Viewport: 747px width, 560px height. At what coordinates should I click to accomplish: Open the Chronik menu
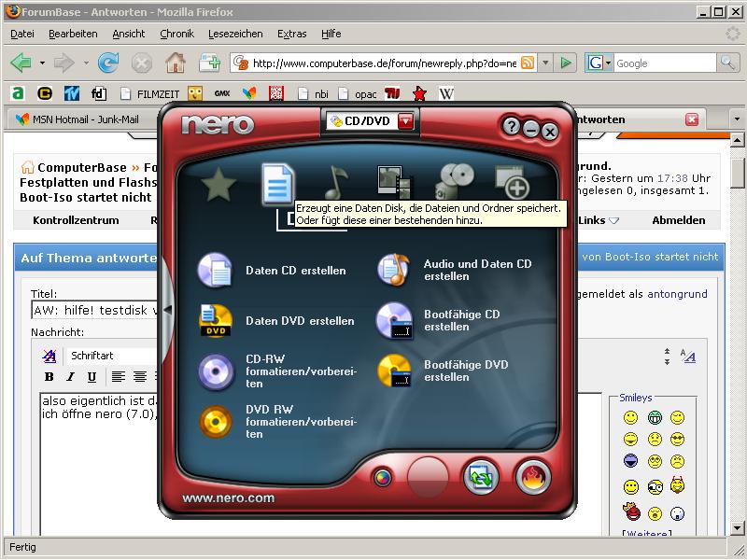(x=176, y=34)
